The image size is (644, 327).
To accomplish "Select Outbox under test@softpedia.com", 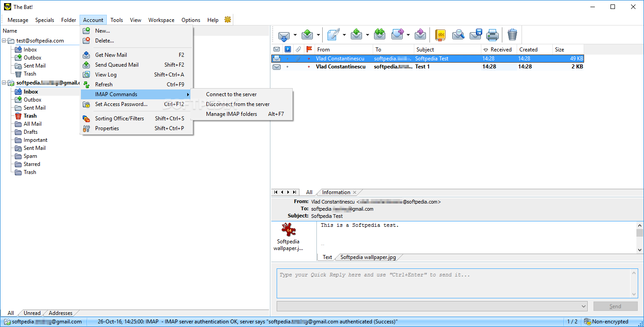I will (32, 58).
